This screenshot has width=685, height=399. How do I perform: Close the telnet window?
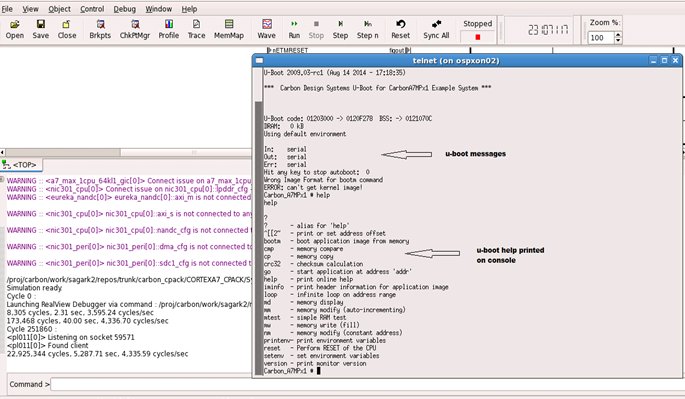675,60
